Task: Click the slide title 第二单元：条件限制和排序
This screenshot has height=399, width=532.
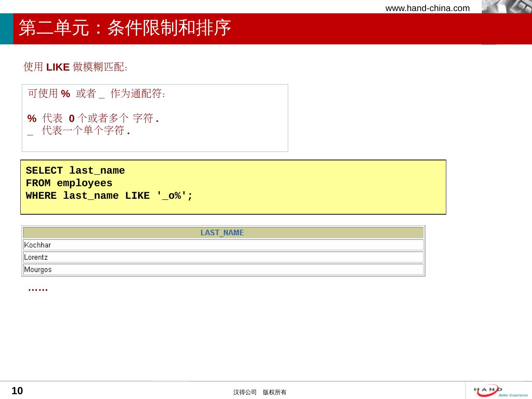Action: pos(125,28)
